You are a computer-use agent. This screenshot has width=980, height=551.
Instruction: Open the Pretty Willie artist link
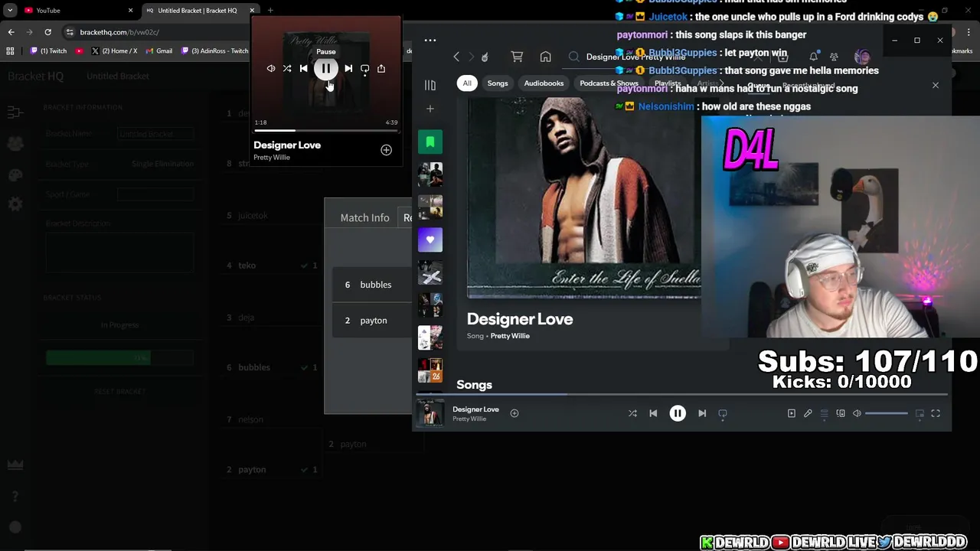point(510,336)
